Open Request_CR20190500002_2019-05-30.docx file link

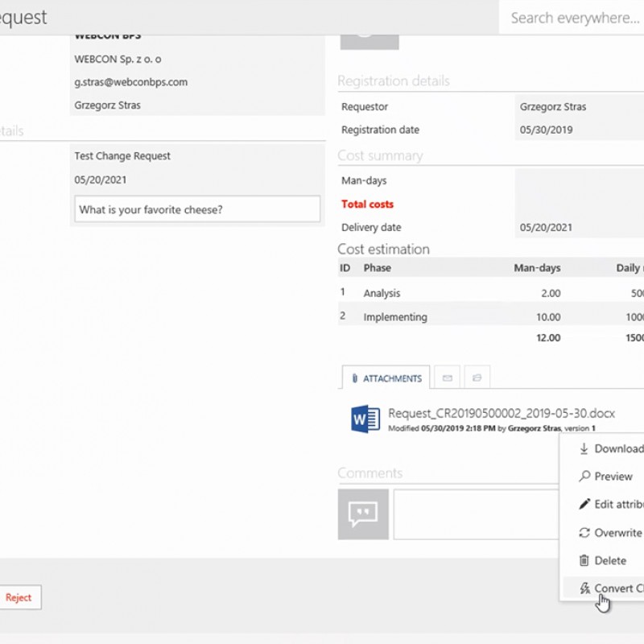(x=501, y=414)
